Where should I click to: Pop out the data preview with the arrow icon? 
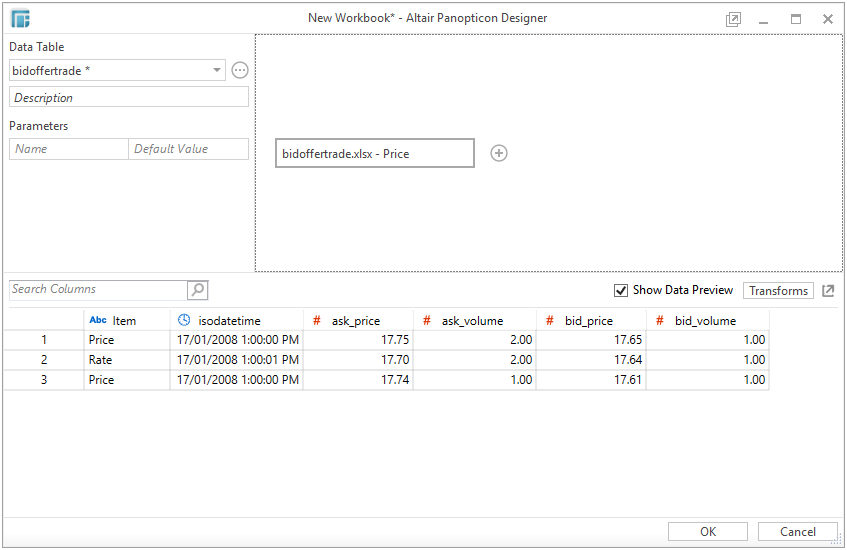tap(828, 291)
